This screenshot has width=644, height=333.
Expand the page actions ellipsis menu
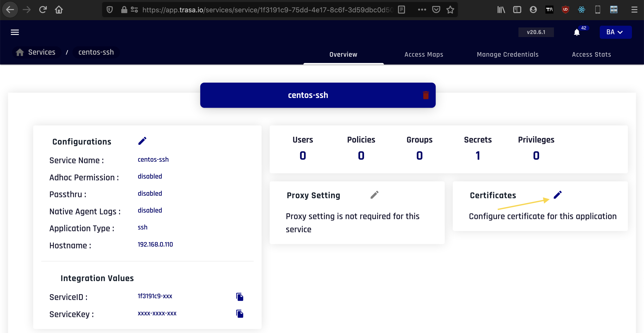[422, 10]
